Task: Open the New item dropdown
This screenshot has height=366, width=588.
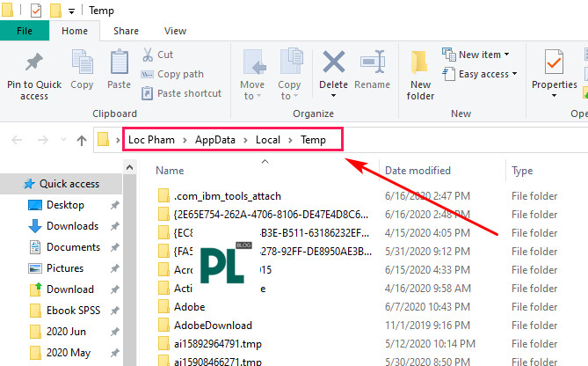Action: point(475,55)
